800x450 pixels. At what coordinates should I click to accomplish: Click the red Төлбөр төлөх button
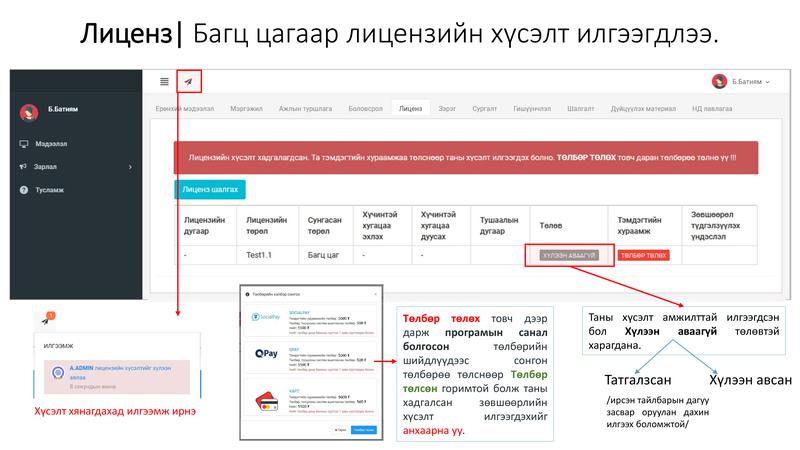642,255
